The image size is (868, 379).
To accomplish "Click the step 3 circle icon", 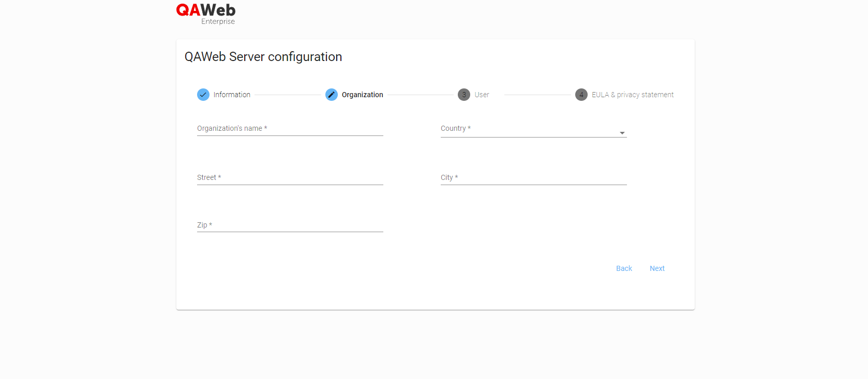I will click(x=464, y=95).
